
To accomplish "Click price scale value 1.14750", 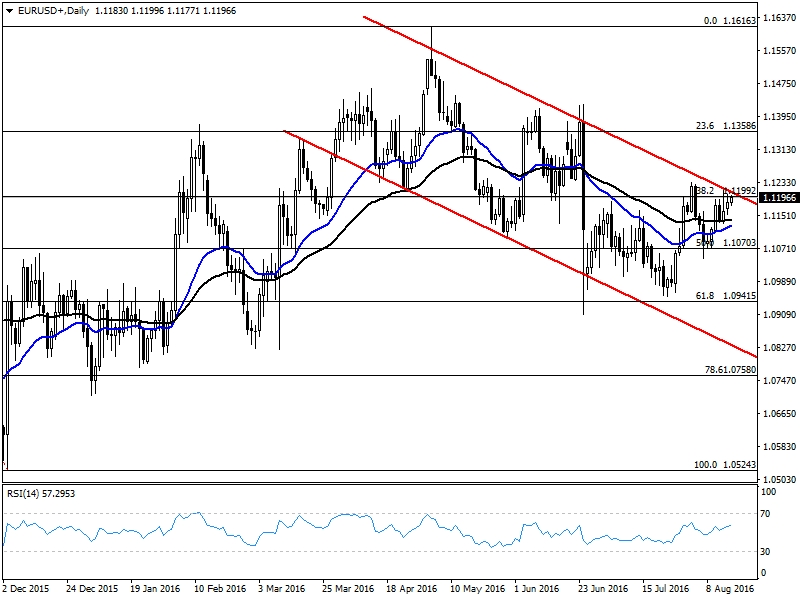I will point(780,84).
